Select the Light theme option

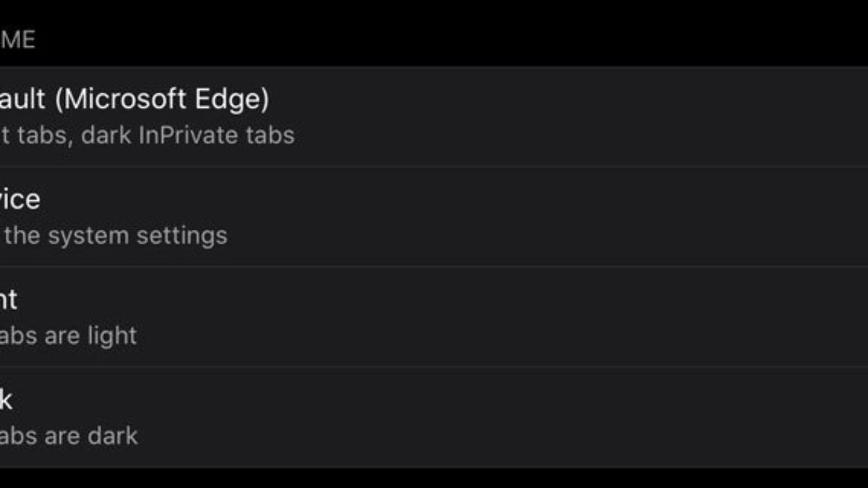[9, 299]
